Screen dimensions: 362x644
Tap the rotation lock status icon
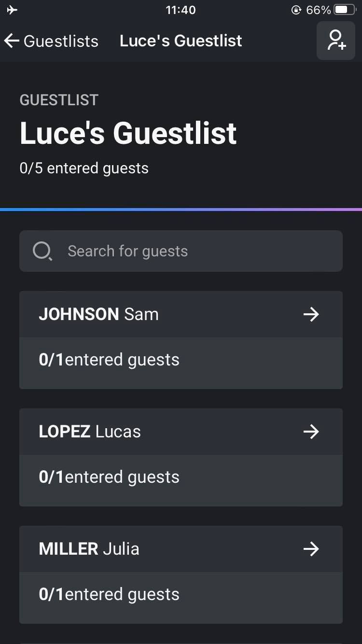pos(296,10)
